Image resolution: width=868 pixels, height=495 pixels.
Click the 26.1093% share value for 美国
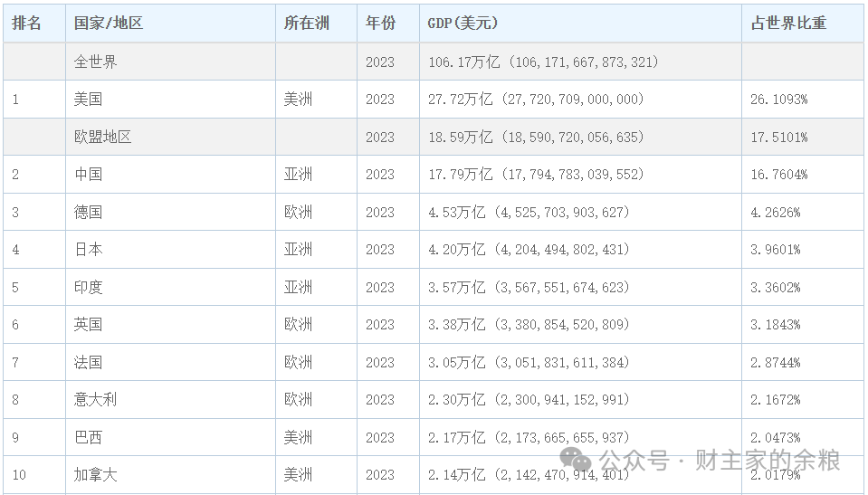[x=778, y=100]
